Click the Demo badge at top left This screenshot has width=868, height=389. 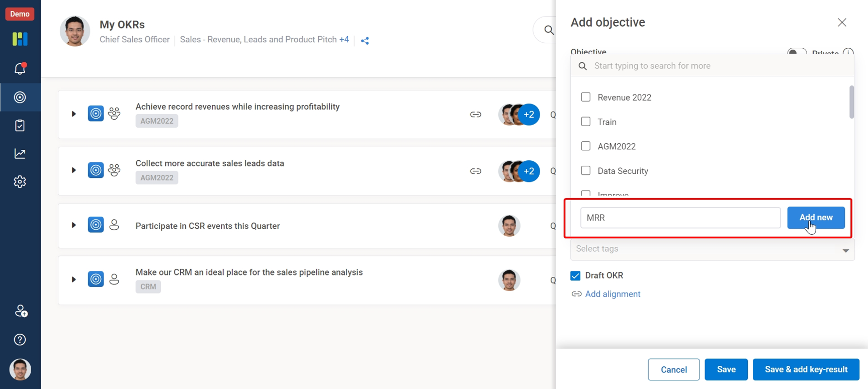coord(20,14)
